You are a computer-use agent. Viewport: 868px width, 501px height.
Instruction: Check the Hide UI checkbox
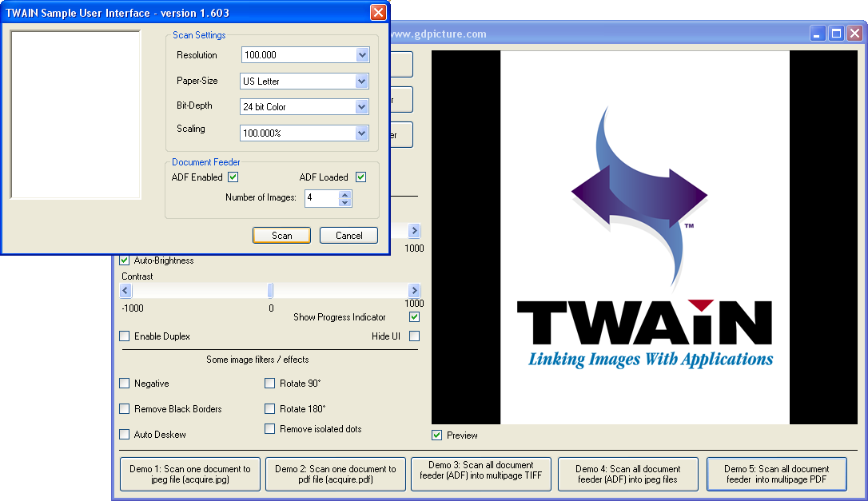coord(414,336)
